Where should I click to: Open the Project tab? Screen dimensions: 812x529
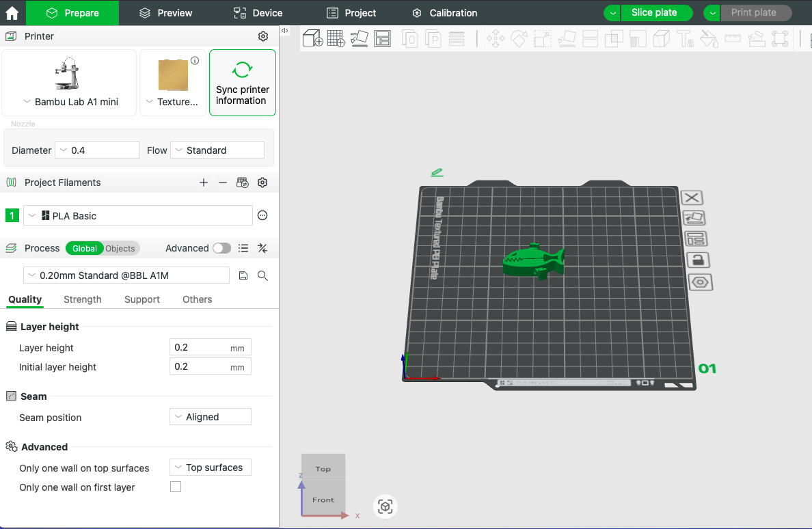click(x=351, y=13)
